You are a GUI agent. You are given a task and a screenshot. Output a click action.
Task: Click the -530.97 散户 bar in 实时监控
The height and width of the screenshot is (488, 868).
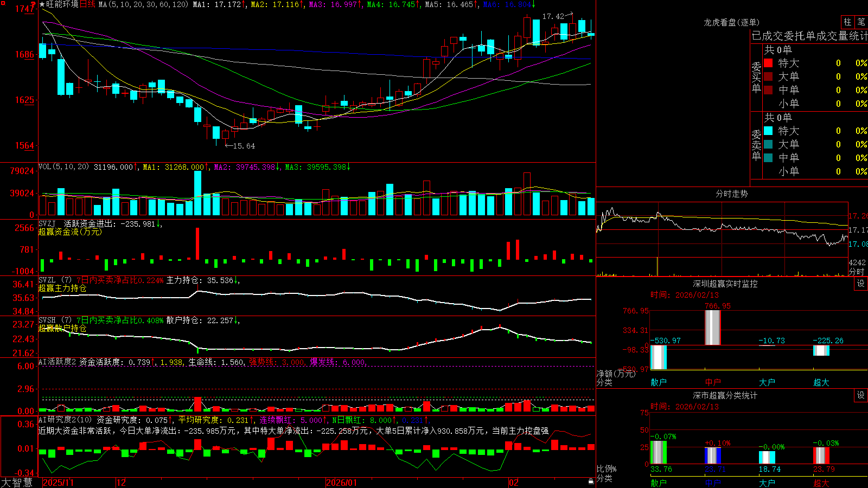(x=659, y=357)
